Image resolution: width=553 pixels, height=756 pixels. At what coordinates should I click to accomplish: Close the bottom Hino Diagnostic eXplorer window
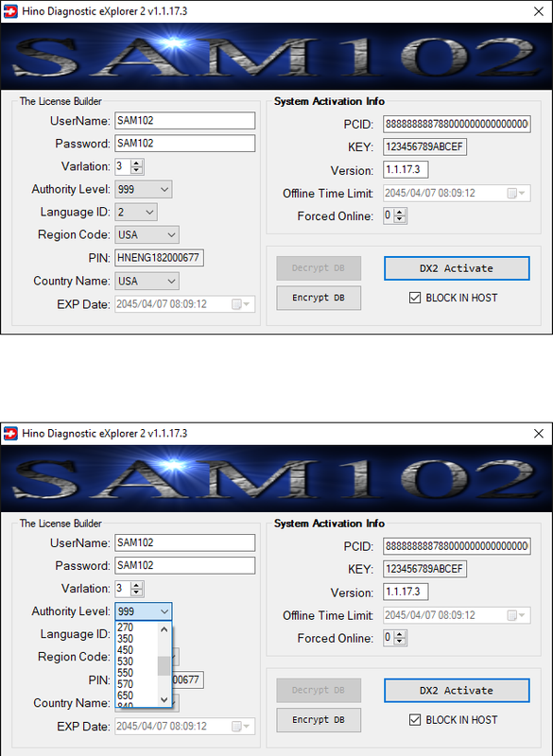click(x=539, y=434)
